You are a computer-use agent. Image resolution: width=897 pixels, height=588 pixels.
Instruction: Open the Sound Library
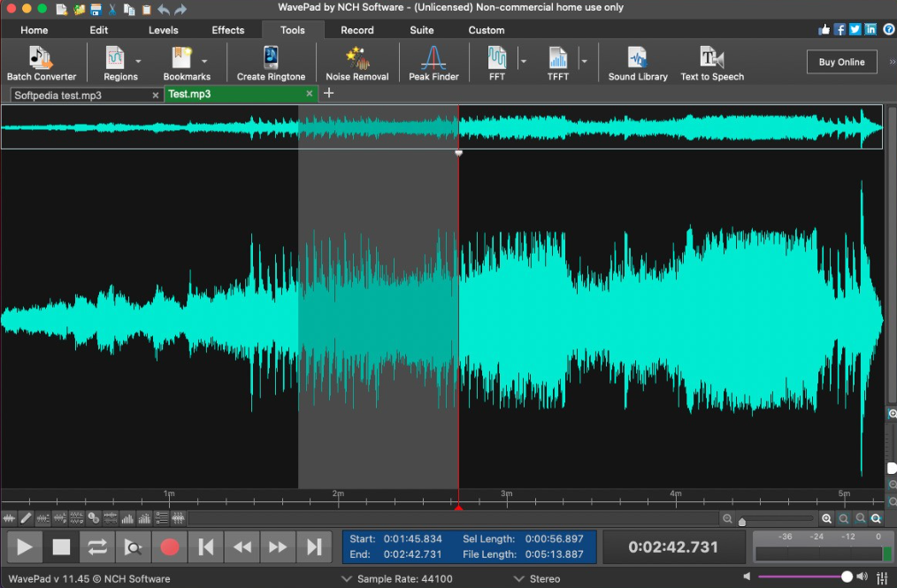(638, 63)
